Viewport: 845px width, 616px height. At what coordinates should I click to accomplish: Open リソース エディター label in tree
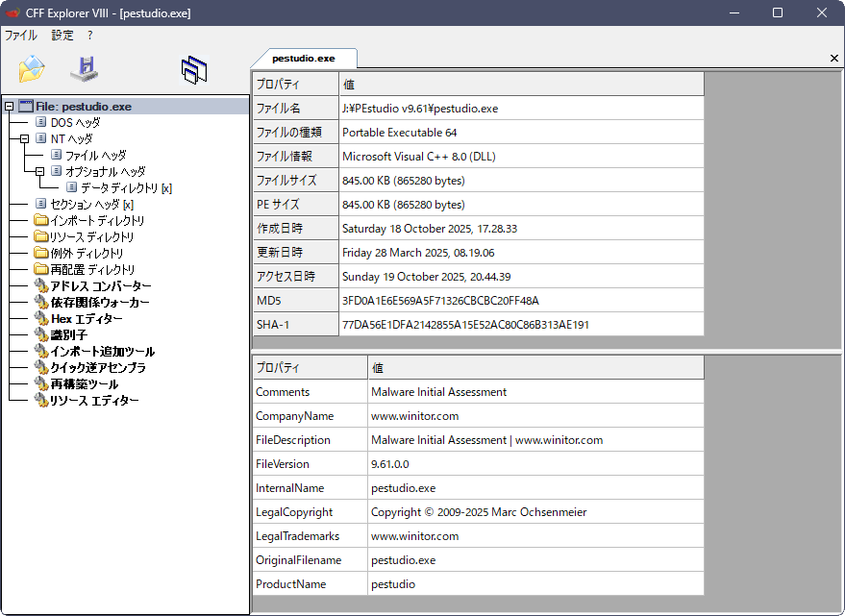click(x=95, y=401)
